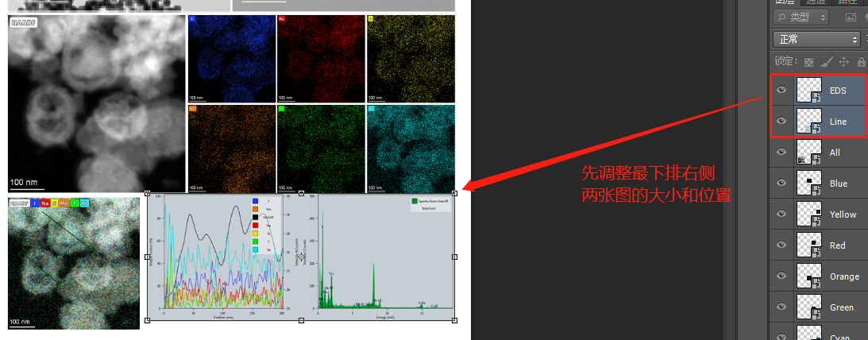Screen dimensions: 868x340
Task: Click the cyan Yb element map
Action: click(411, 149)
